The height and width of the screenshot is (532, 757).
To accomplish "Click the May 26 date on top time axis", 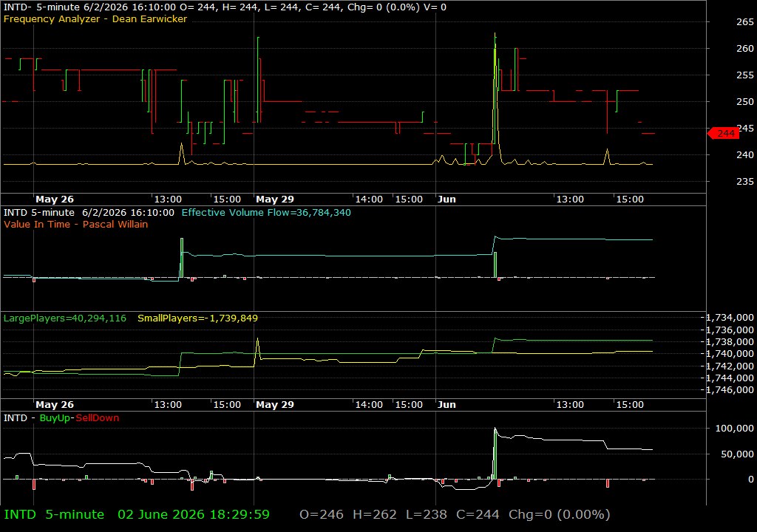I will coord(55,199).
